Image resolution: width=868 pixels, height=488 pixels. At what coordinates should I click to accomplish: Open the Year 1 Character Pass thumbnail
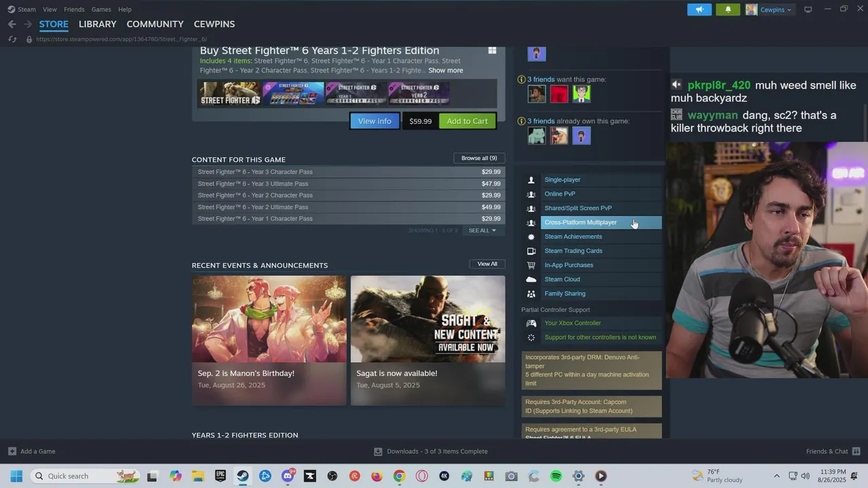pos(356,94)
